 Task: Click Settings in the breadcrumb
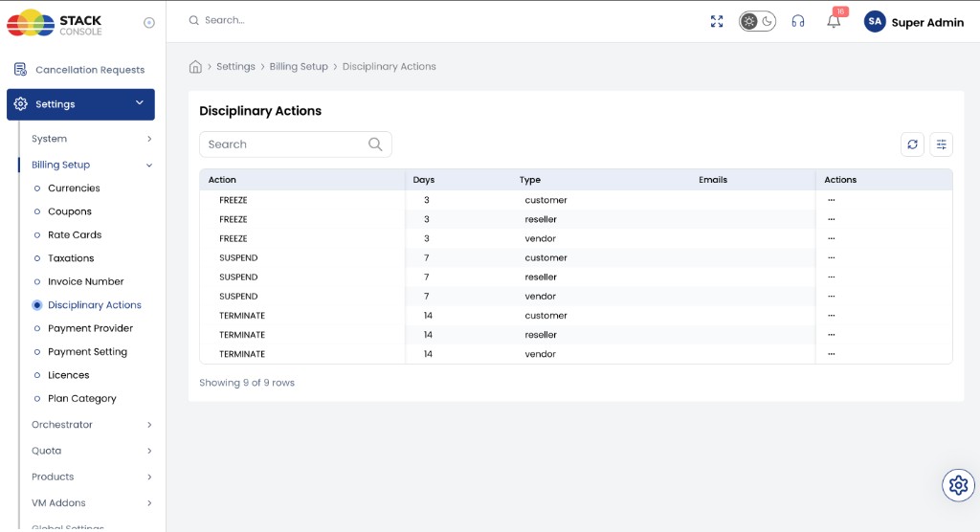click(x=235, y=66)
